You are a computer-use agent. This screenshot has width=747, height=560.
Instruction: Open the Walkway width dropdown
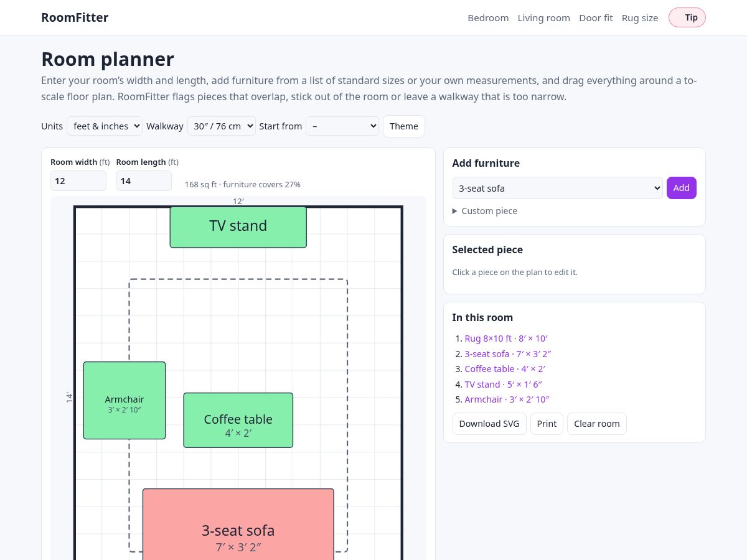pos(221,126)
